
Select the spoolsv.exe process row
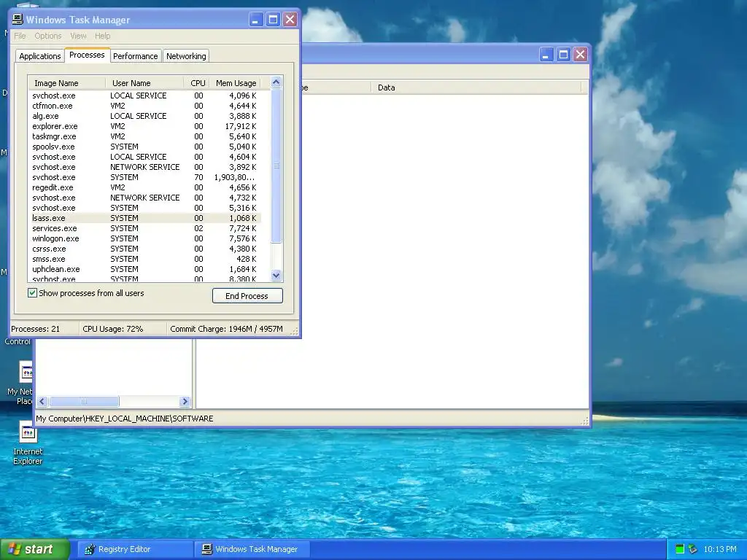click(x=144, y=147)
